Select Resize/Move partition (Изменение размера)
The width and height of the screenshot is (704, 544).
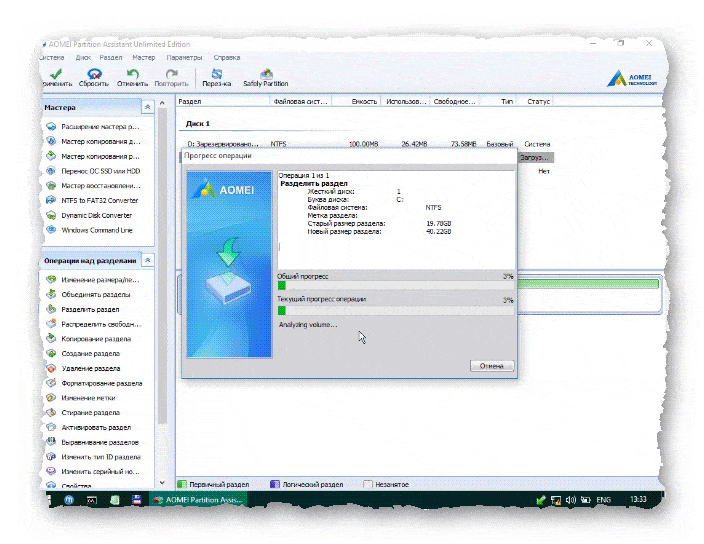(93, 280)
